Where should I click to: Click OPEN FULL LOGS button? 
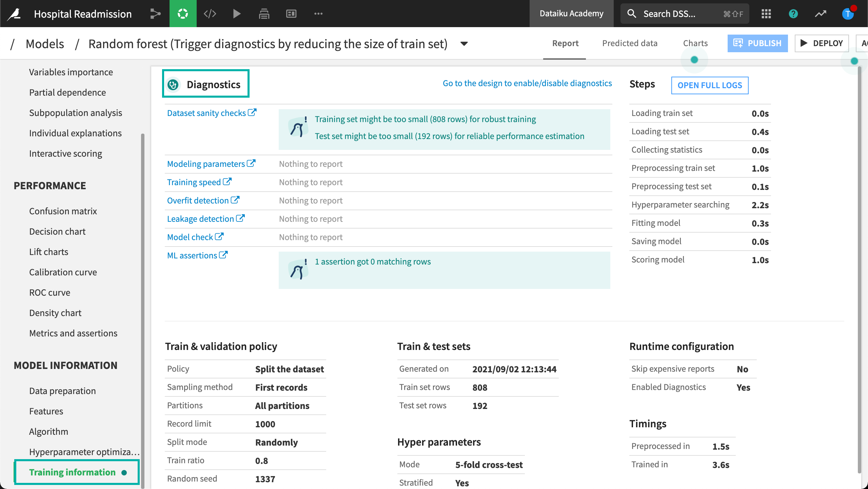(710, 85)
